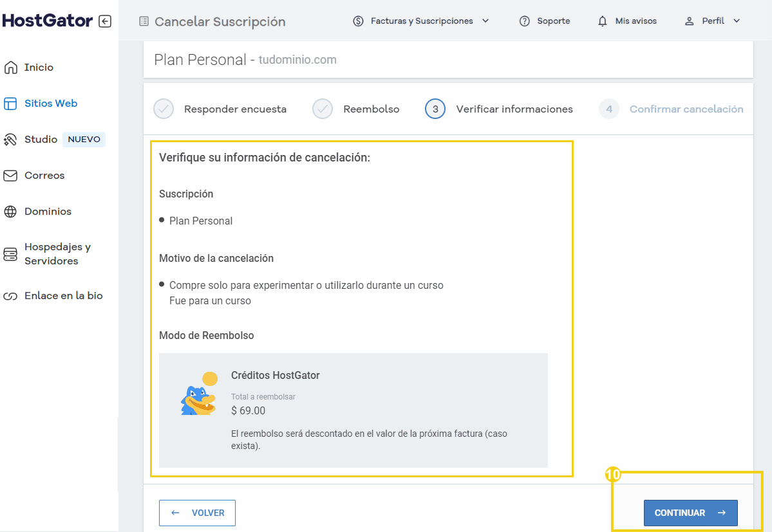Click the Reembolso checkmark step icon
Viewport: 772px width, 532px height.
[x=323, y=109]
